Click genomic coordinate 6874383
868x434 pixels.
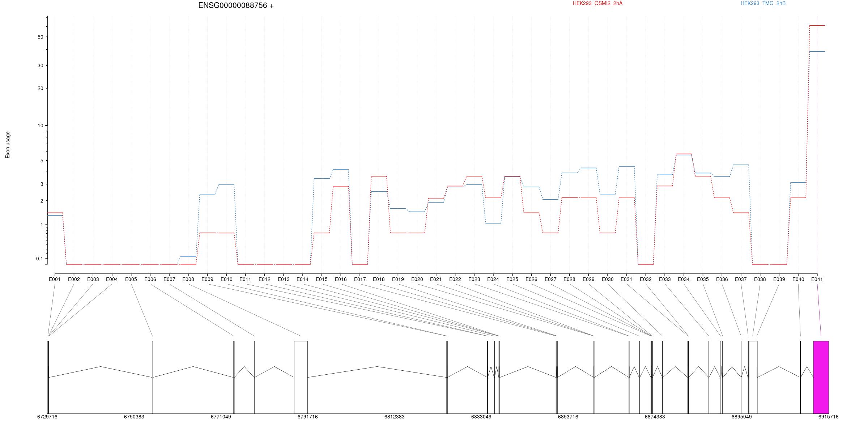coord(655,417)
